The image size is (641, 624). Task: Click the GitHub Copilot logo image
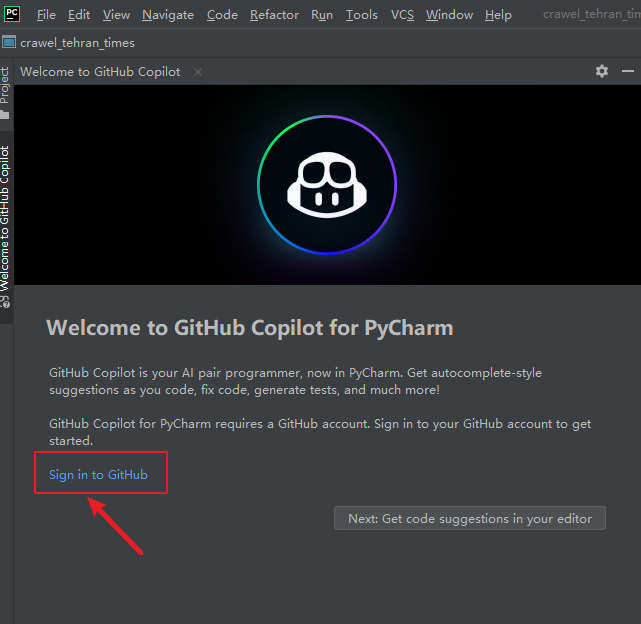[327, 185]
